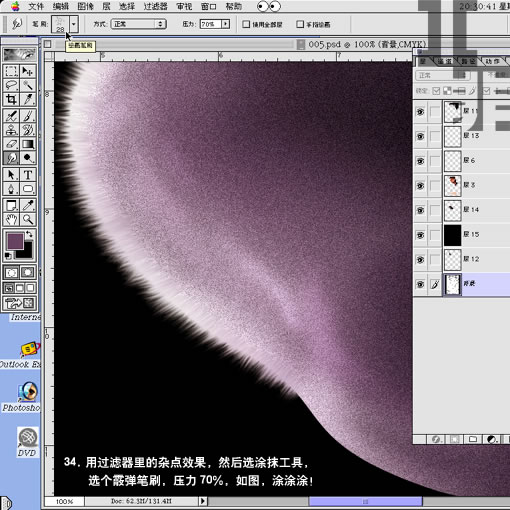Enable the Finger Painting checkbox
510x510 pixels.
(300, 24)
